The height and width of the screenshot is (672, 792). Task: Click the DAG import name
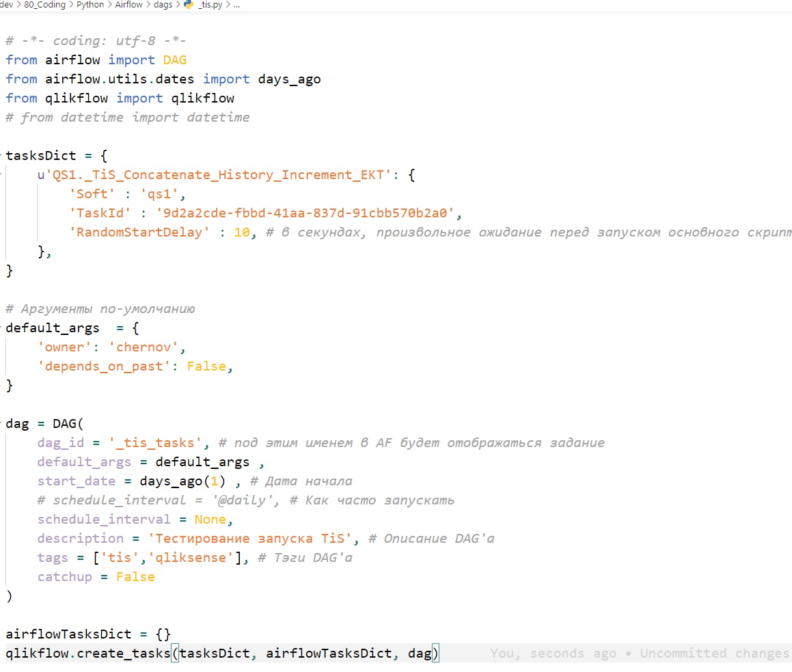pyautogui.click(x=175, y=59)
